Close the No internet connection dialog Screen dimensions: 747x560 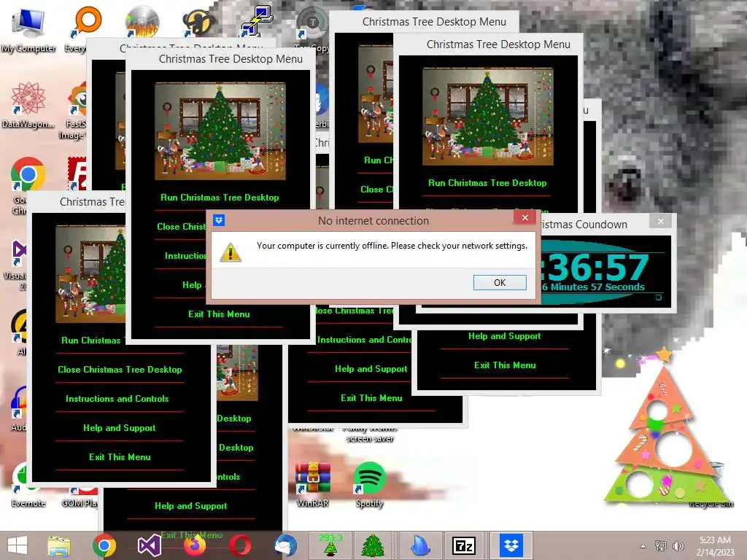(x=525, y=217)
